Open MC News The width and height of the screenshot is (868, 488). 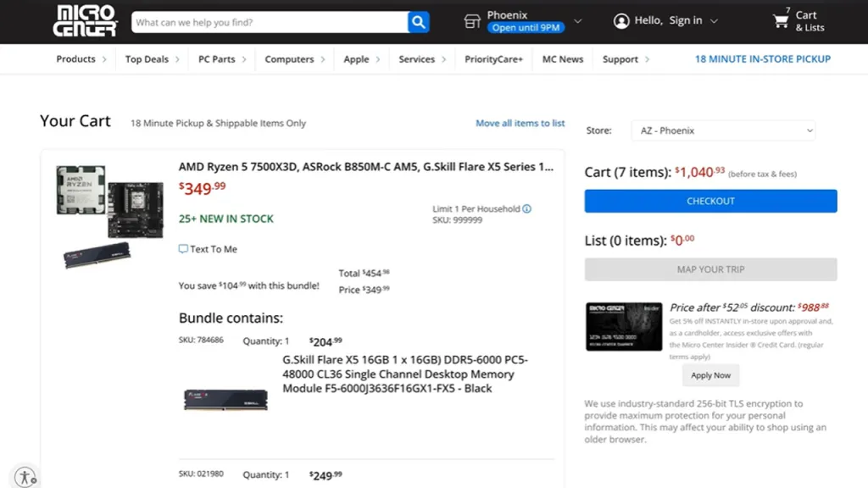pos(563,58)
